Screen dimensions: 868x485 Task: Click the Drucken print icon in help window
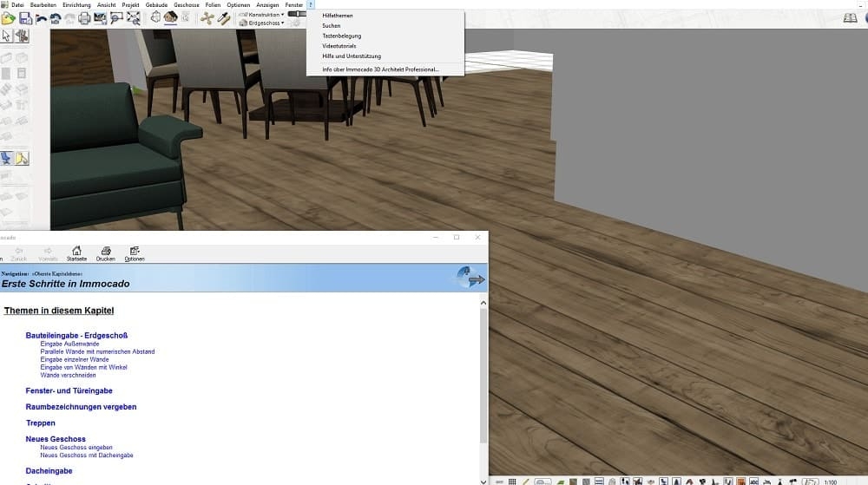tap(106, 254)
